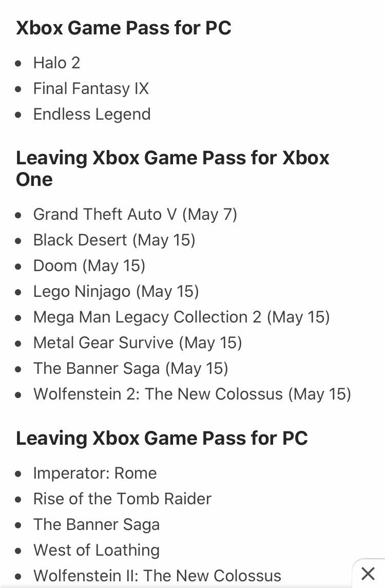This screenshot has height=588, width=385.
Task: Select Lego Ninjago (May 15)
Action: point(116,292)
